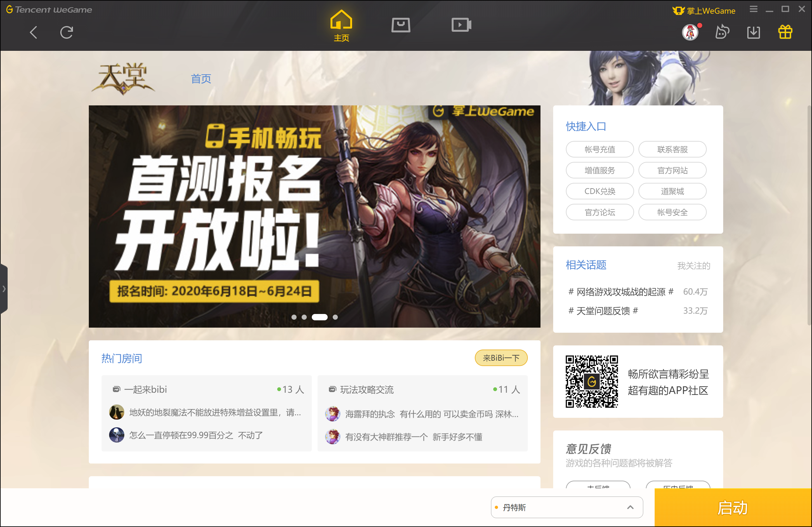Open the gift box rewards icon
812x527 pixels.
pos(785,32)
